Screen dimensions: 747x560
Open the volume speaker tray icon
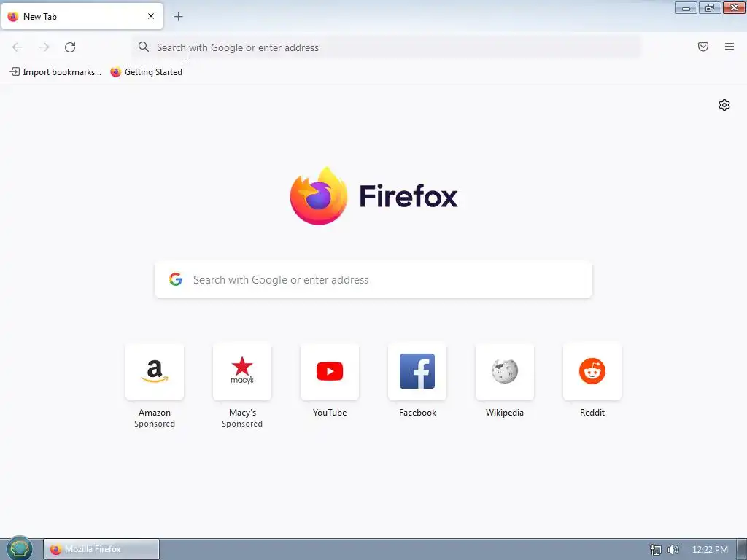point(673,550)
